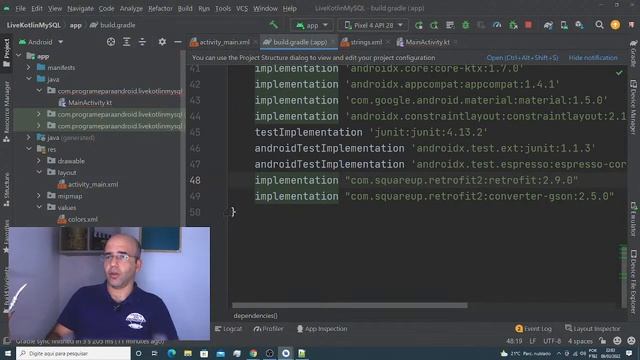Open the Structure side tab
Image resolution: width=640 pixels, height=360 pixels.
pyautogui.click(x=6, y=190)
